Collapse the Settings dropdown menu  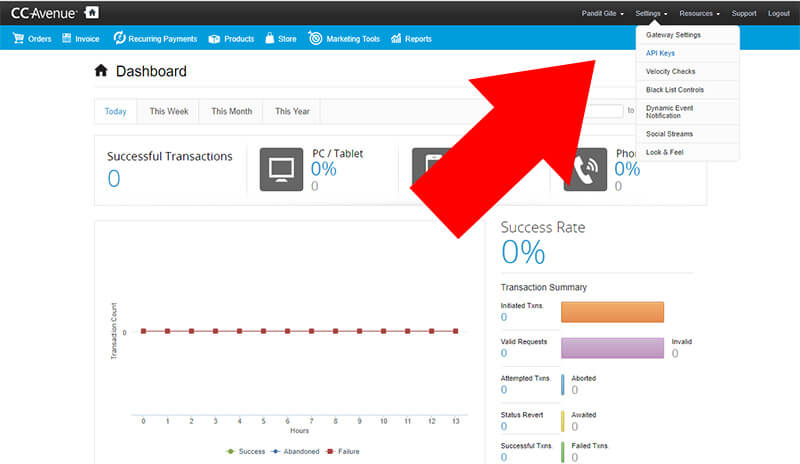(652, 14)
